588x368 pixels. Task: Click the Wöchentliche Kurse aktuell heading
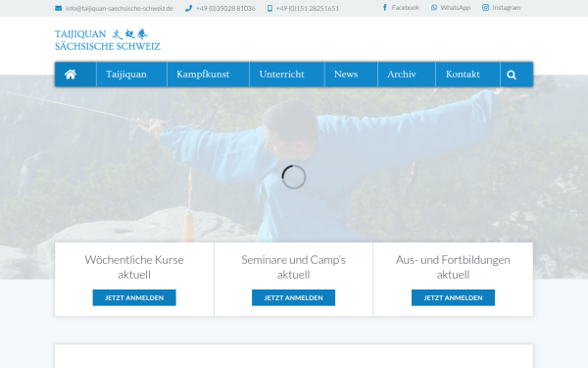click(x=134, y=267)
